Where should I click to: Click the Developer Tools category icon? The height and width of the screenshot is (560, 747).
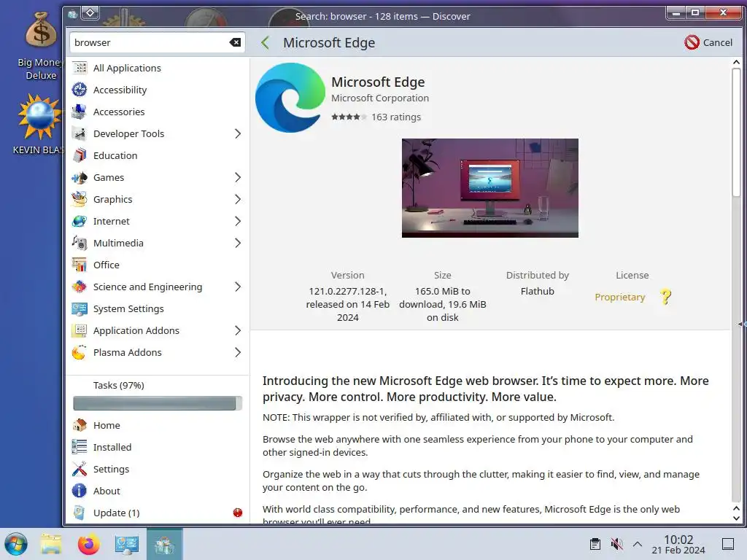80,134
